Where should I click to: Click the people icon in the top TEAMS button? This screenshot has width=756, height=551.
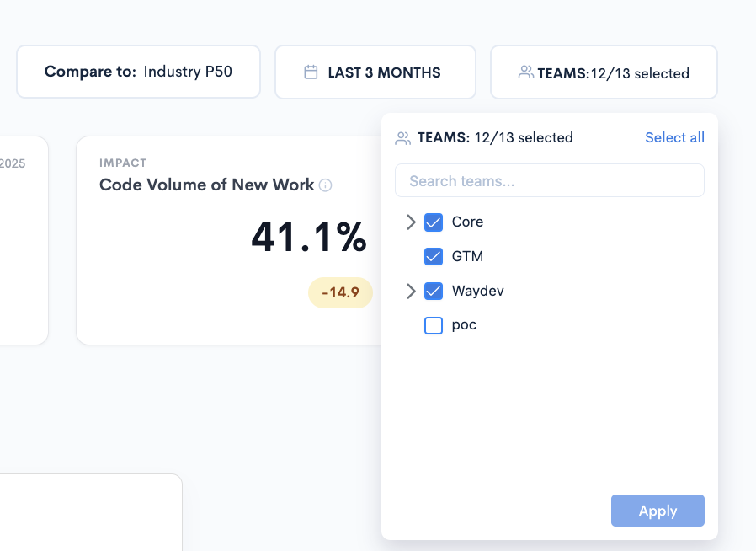525,72
